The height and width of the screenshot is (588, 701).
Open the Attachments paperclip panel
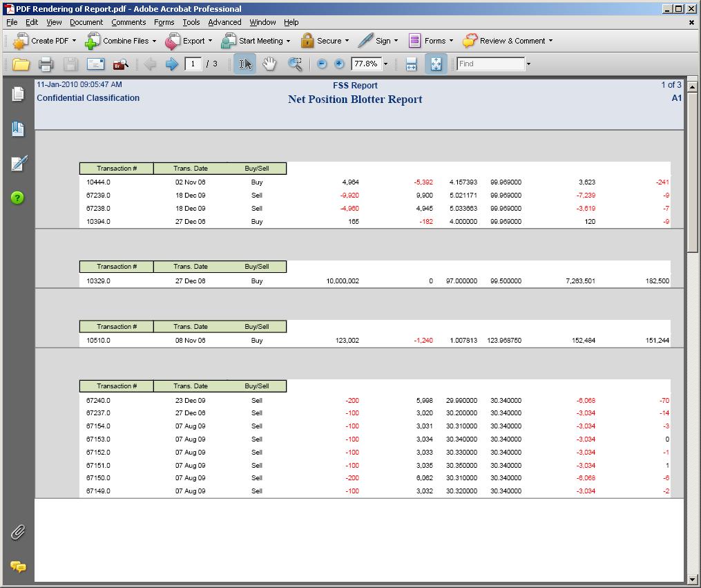click(18, 532)
